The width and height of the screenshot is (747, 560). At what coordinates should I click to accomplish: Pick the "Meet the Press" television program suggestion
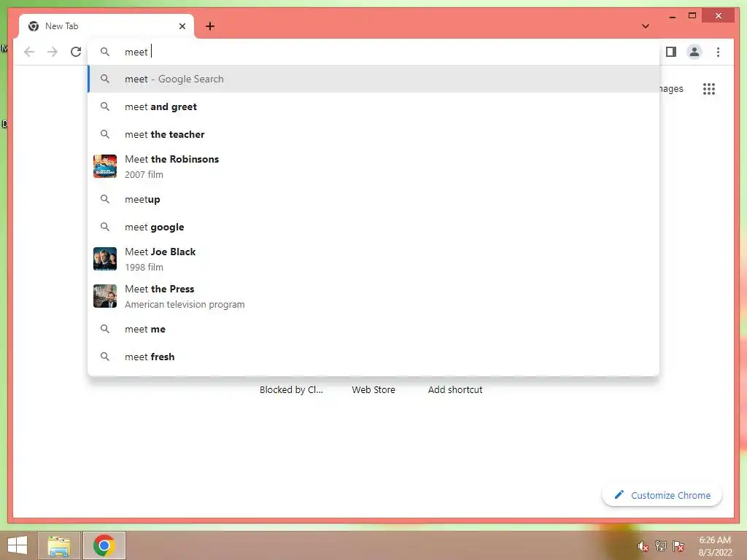click(373, 296)
